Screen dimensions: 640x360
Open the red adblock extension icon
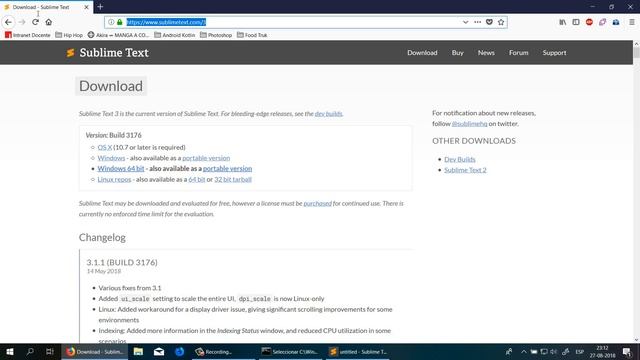pyautogui.click(x=589, y=22)
